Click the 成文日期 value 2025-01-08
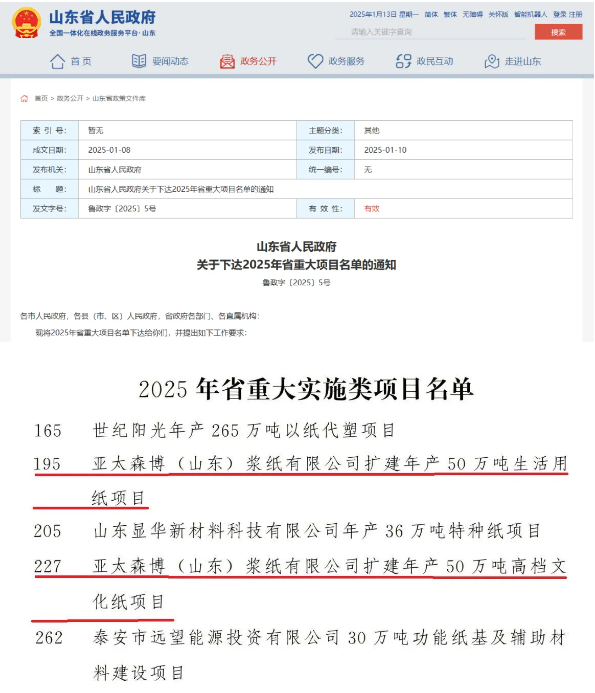 [x=109, y=150]
